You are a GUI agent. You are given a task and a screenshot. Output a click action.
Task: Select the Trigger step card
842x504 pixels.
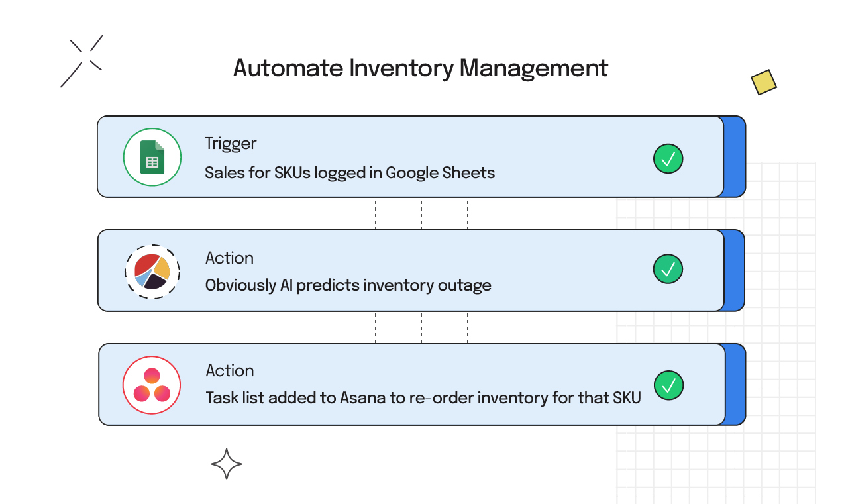[x=421, y=157]
